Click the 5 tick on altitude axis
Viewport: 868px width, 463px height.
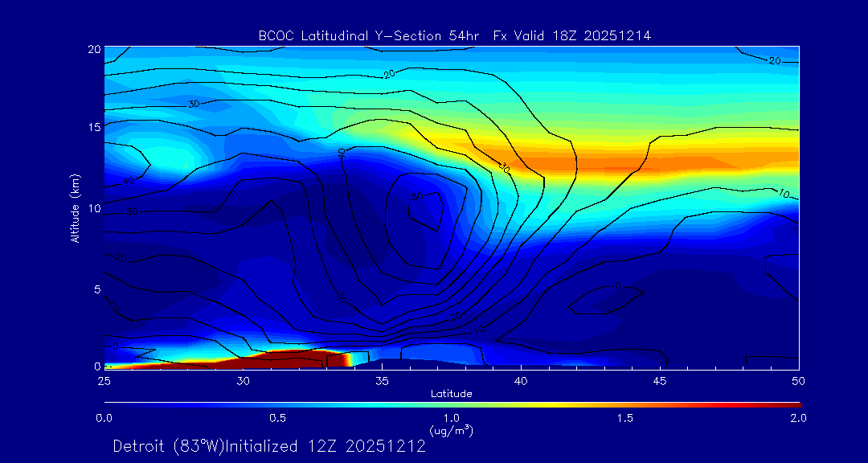point(94,289)
